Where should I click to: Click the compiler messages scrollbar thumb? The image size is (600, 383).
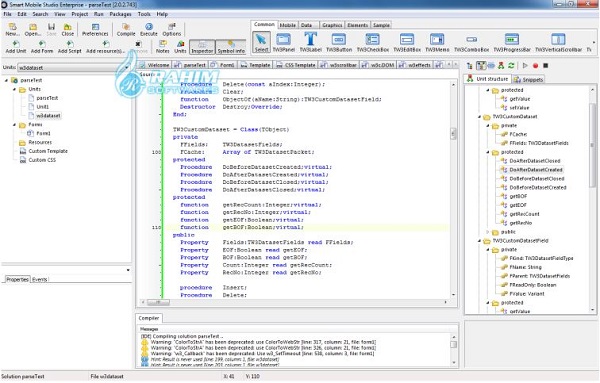[454, 344]
